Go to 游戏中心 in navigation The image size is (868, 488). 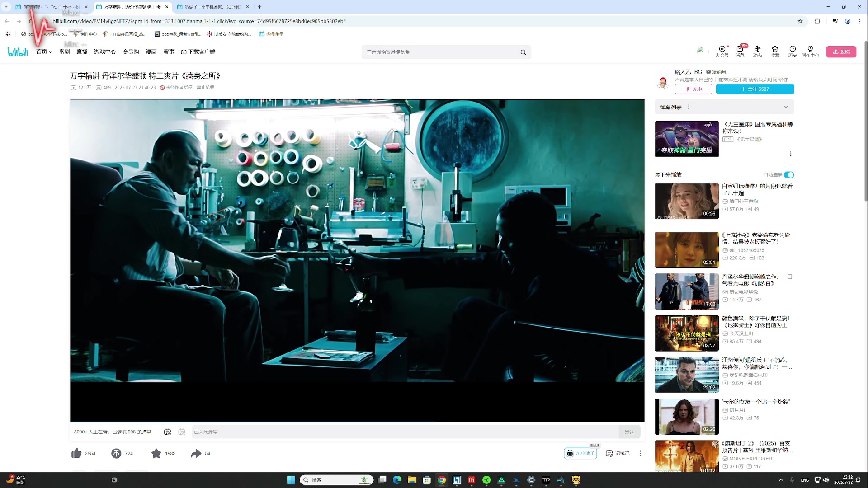(105, 52)
